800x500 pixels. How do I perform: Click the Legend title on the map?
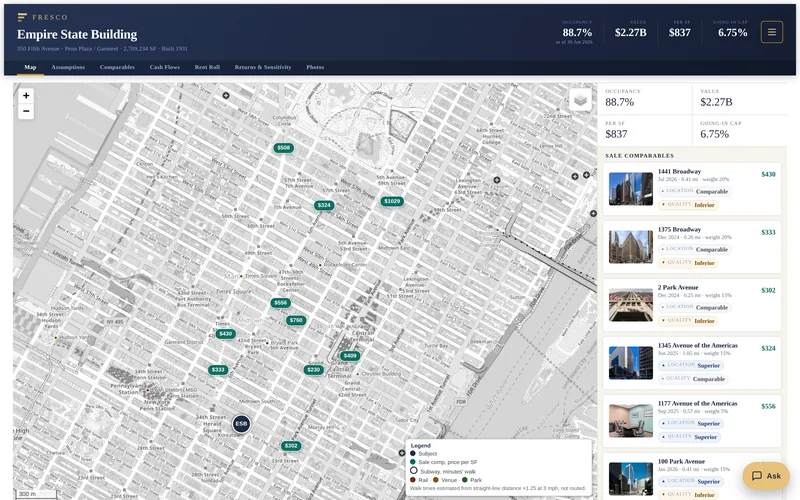point(421,445)
